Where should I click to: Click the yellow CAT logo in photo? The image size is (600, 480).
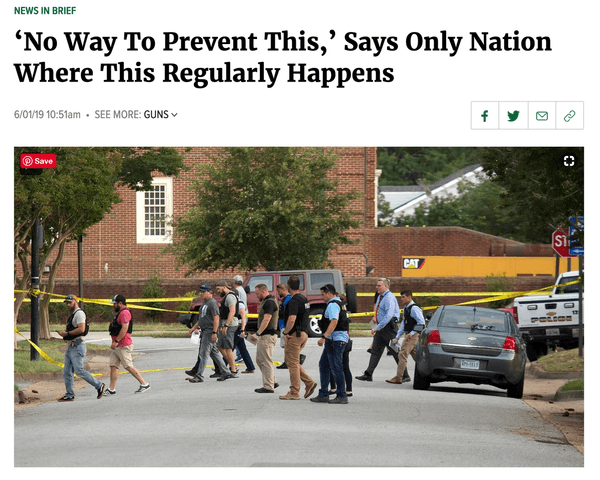(413, 263)
